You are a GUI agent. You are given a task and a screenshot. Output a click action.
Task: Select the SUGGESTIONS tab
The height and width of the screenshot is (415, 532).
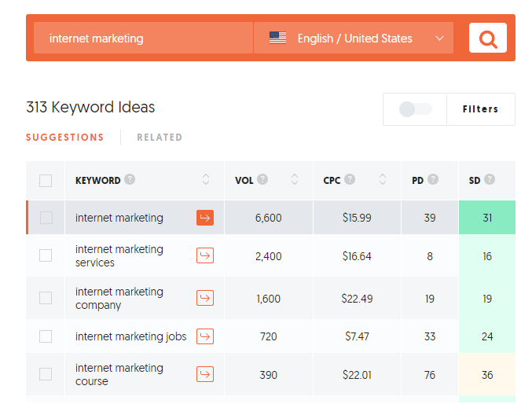click(64, 138)
